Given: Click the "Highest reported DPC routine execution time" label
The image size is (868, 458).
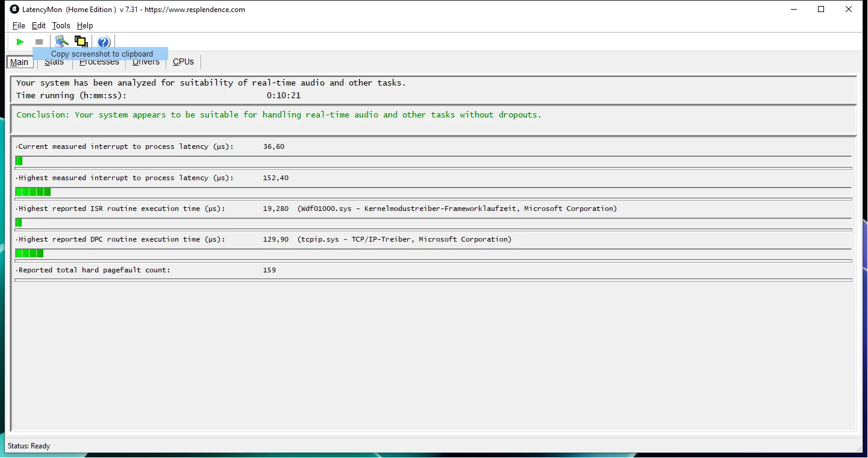Looking at the screenshot, I should (x=120, y=239).
